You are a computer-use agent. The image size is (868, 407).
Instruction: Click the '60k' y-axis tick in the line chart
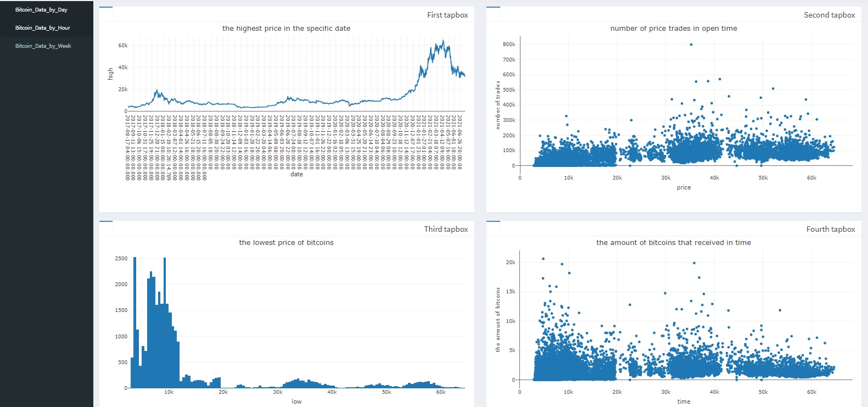123,46
